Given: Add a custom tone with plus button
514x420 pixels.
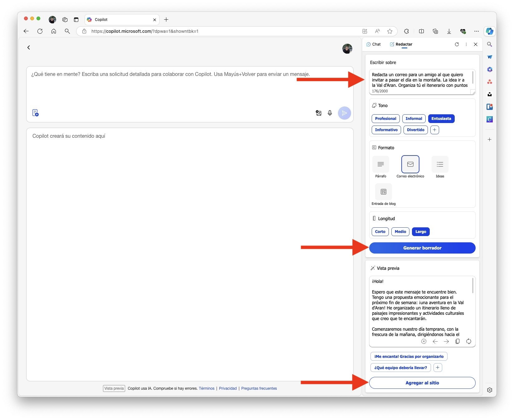Looking at the screenshot, I should pyautogui.click(x=434, y=130).
